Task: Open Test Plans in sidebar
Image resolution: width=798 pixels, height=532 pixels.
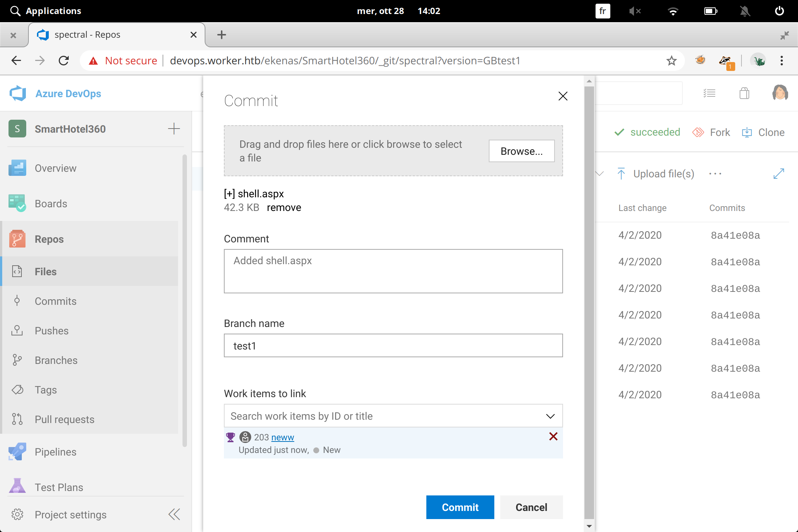Action: [x=59, y=487]
